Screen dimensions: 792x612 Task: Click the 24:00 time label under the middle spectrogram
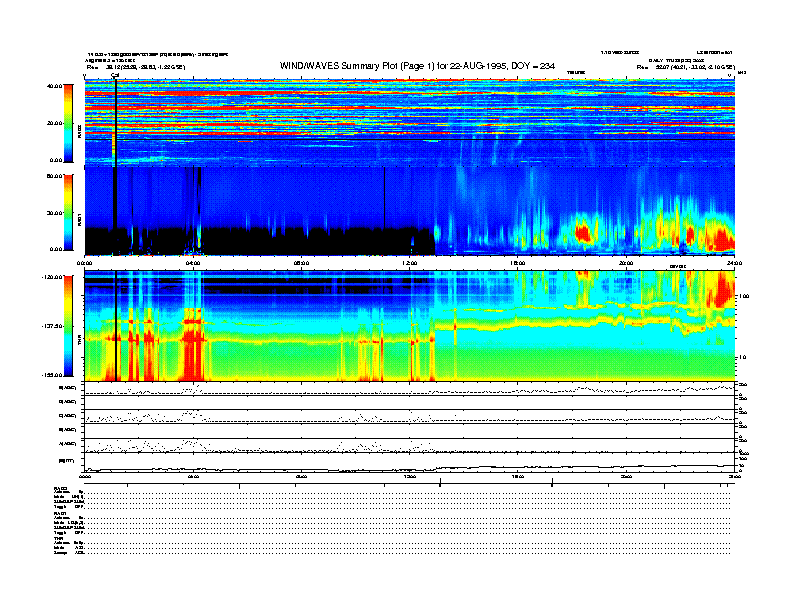point(734,263)
